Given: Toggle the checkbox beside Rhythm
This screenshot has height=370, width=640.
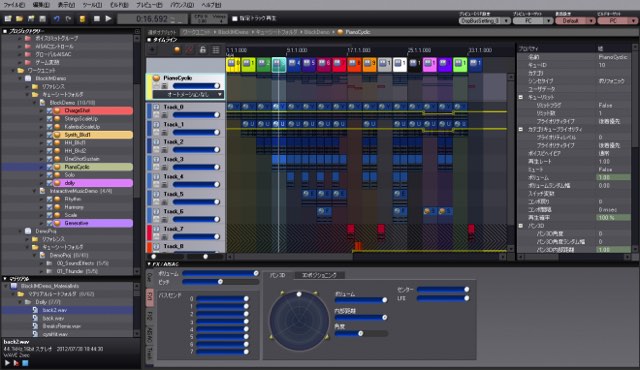Looking at the screenshot, I should pos(49,199).
